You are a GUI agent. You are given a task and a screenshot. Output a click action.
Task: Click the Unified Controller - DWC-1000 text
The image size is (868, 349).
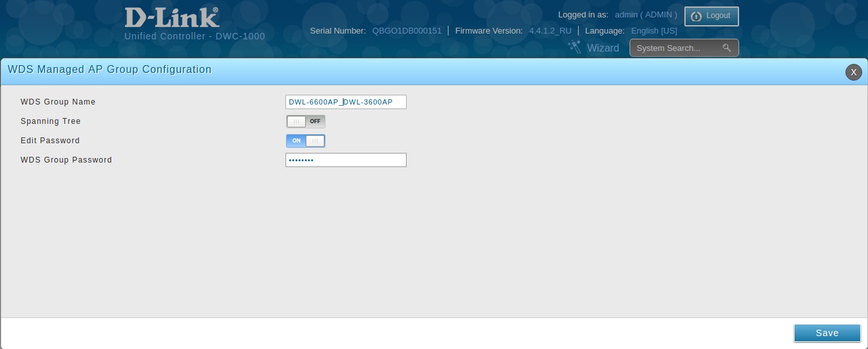click(x=195, y=36)
